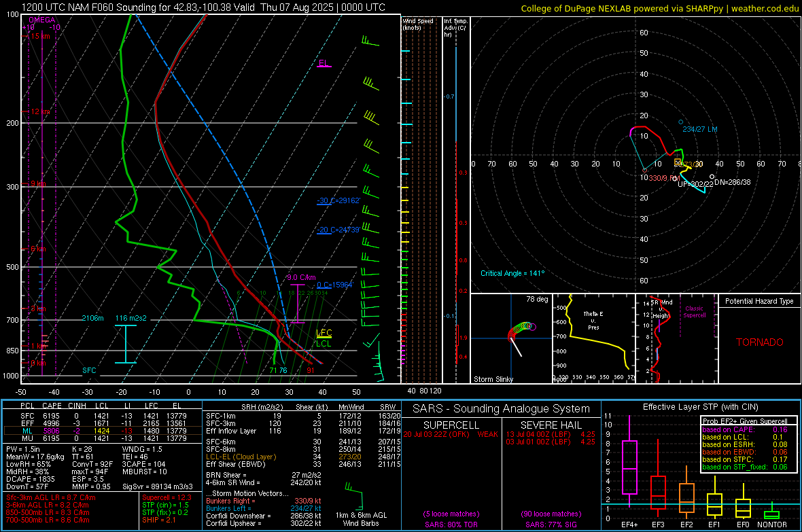Screen dimensions: 802x532
Task: Click the green NONTOR box plot
Action: coord(771,512)
